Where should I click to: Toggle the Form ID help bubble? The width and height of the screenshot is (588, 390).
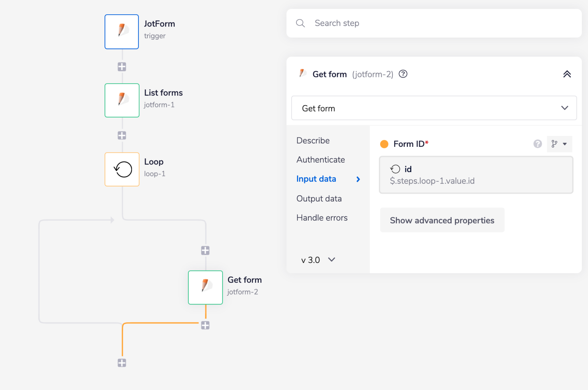pyautogui.click(x=537, y=144)
